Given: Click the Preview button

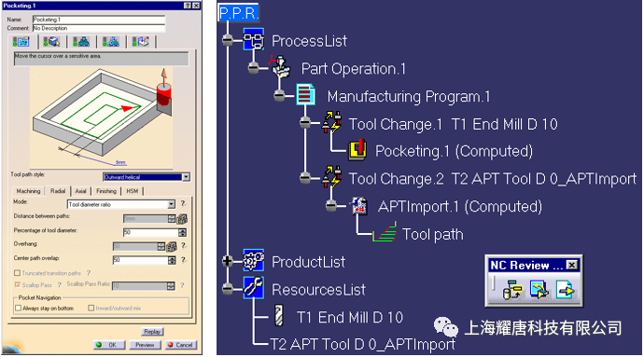Looking at the screenshot, I should tap(145, 345).
